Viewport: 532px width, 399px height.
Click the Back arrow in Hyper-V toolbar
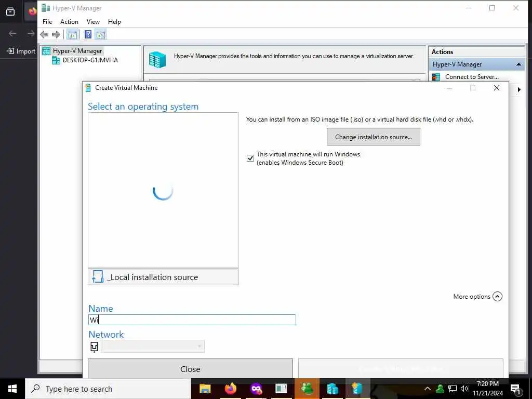(x=44, y=34)
